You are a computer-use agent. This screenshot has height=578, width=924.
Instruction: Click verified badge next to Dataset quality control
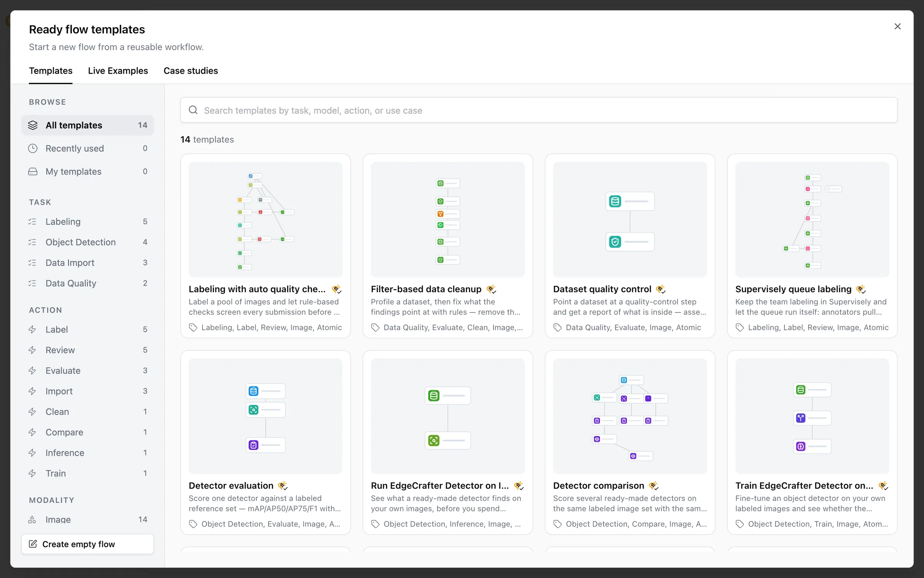[661, 289]
